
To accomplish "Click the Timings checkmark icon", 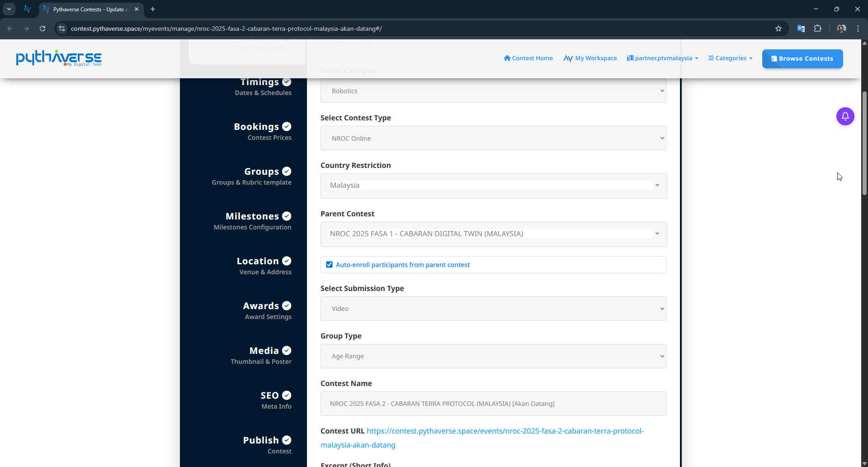I will (287, 82).
